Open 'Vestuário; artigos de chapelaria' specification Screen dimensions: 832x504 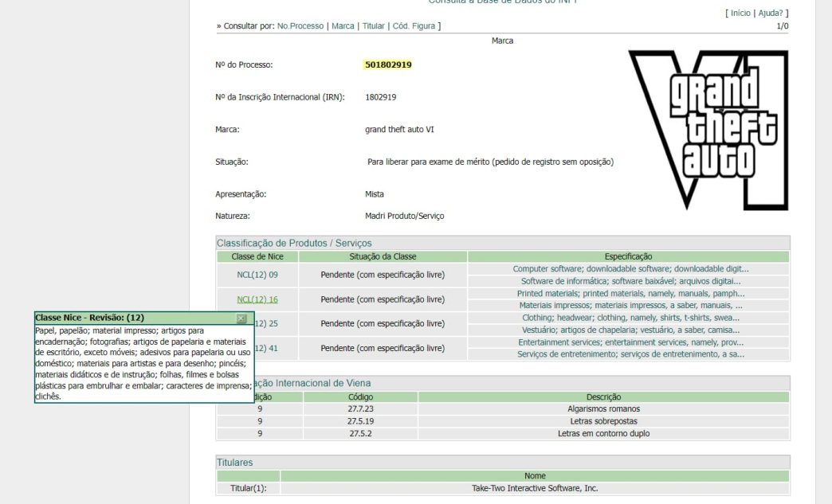pyautogui.click(x=630, y=330)
